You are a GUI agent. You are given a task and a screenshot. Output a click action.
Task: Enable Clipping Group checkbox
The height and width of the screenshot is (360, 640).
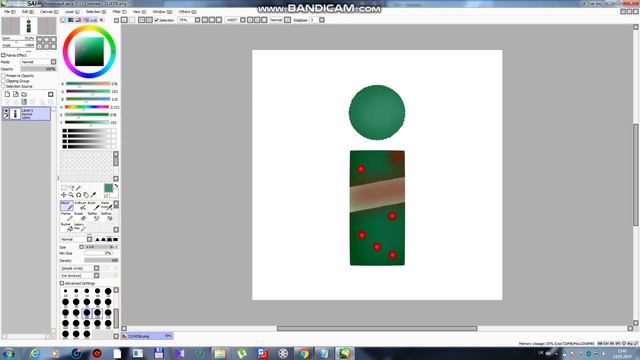coord(3,81)
